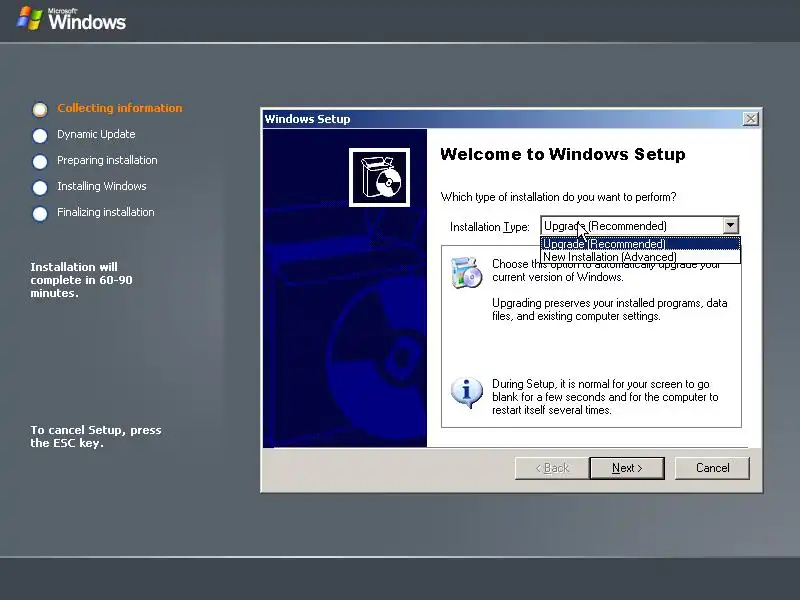Choose New Installation (Advanced) option
This screenshot has width=800, height=600.
click(640, 257)
